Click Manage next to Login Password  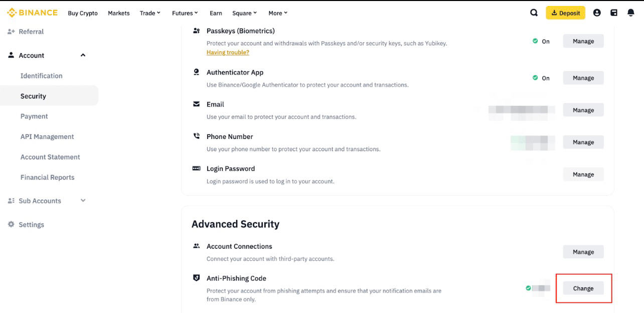583,175
